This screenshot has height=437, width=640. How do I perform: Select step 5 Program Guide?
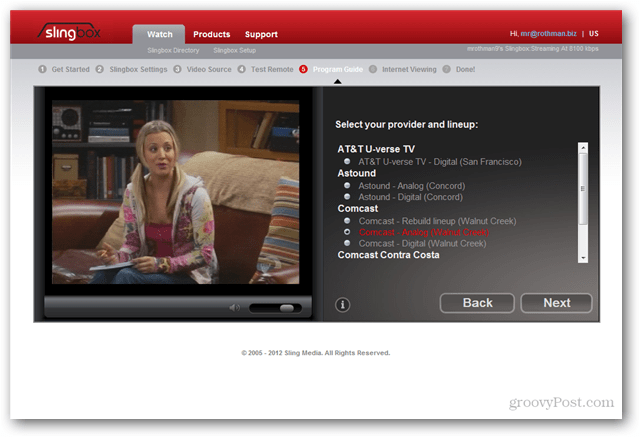pyautogui.click(x=331, y=69)
